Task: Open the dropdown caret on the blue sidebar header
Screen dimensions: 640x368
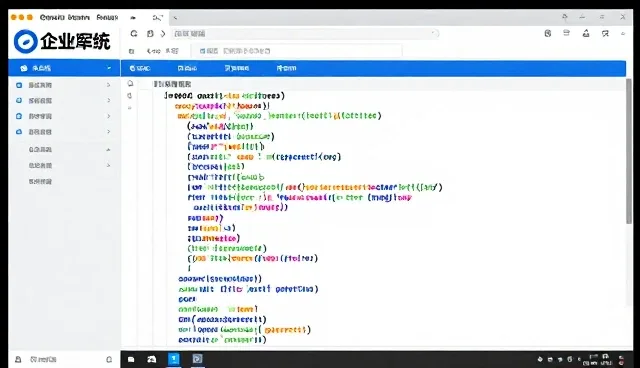Action: [109, 68]
